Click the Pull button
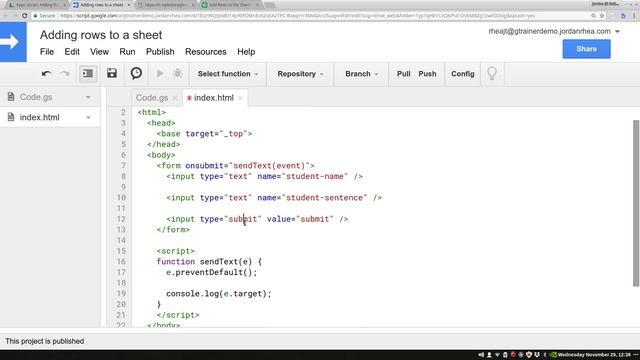The width and height of the screenshot is (640, 360). pos(403,74)
